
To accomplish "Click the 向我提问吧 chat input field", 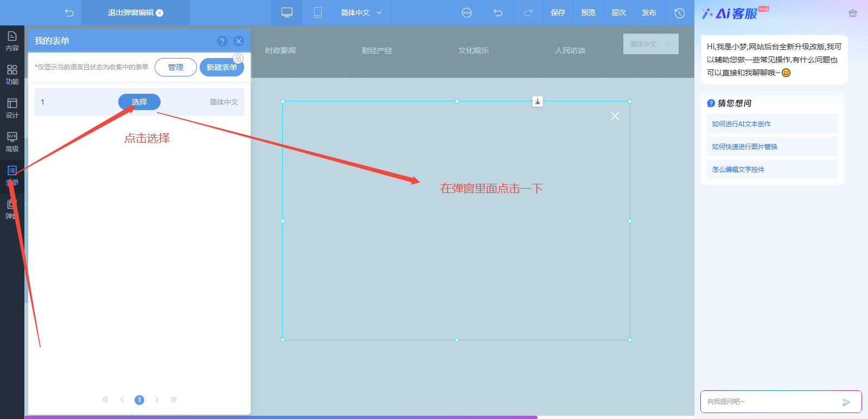I will click(770, 402).
